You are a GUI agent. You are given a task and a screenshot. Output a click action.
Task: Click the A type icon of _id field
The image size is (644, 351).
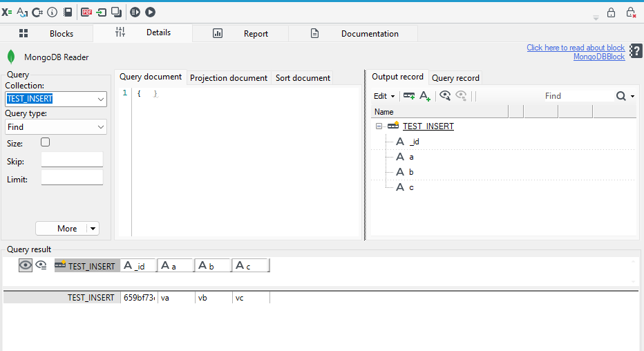coord(400,142)
